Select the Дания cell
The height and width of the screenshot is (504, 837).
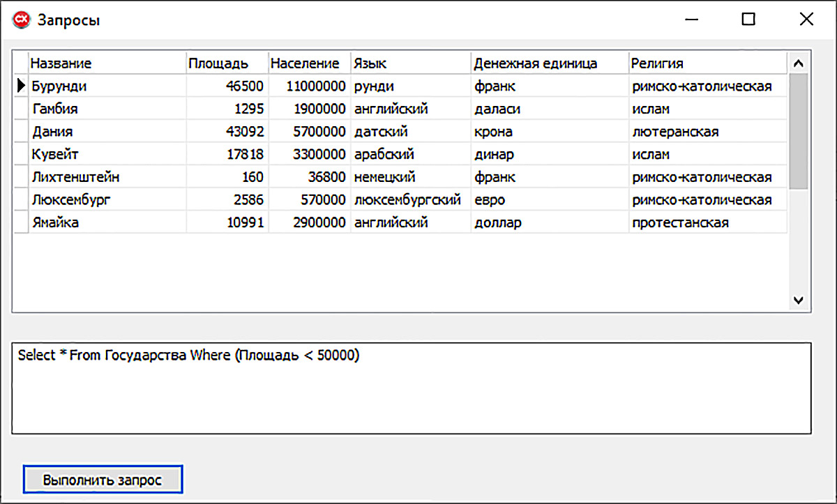(107, 131)
